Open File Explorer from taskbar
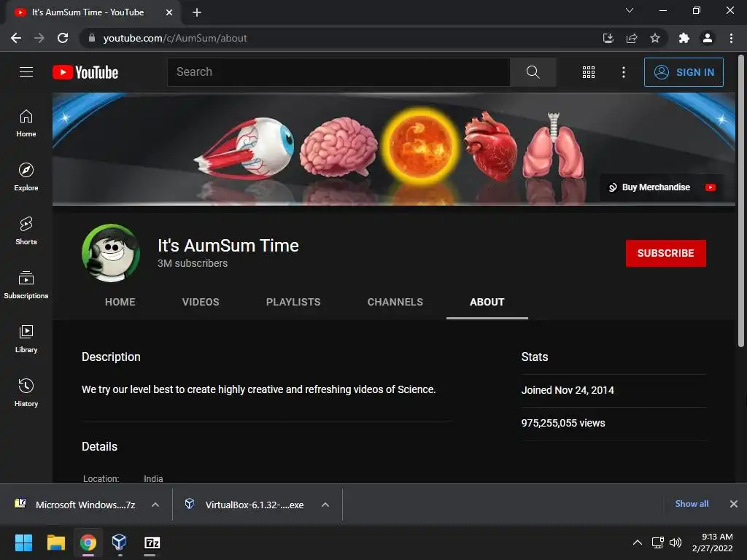This screenshot has height=560, width=747. 55,542
